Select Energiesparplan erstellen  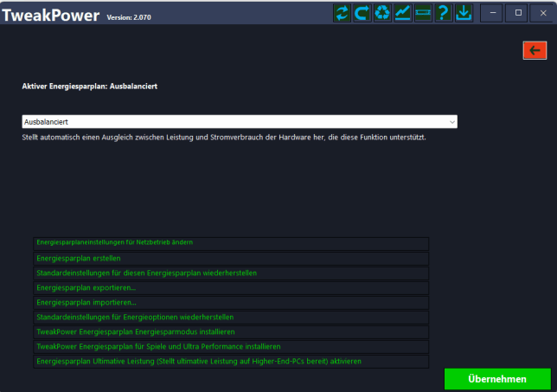[x=231, y=258]
